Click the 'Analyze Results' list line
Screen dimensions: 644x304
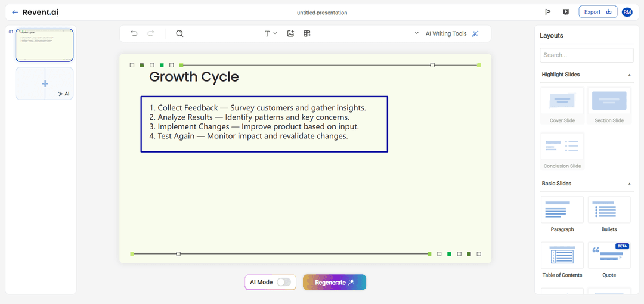(x=249, y=117)
